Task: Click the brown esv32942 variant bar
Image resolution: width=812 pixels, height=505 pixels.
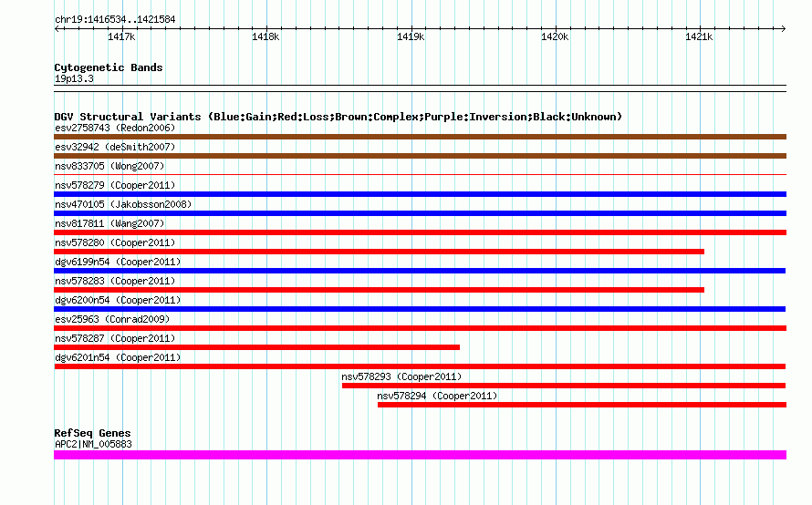Action: click(420, 156)
